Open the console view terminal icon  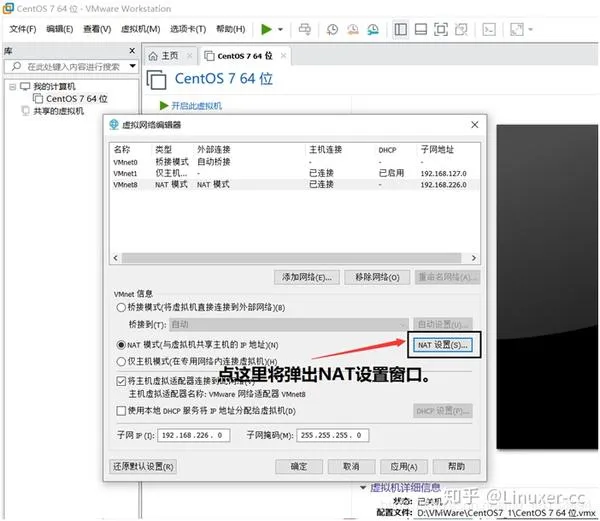(490, 29)
